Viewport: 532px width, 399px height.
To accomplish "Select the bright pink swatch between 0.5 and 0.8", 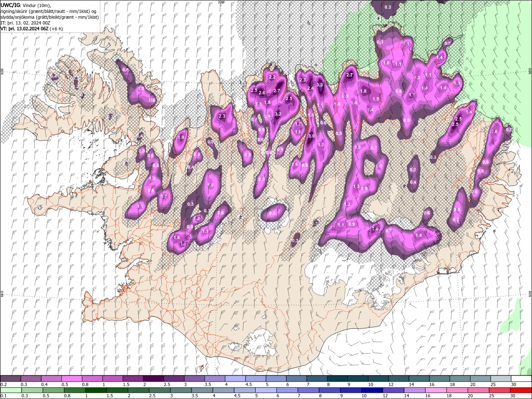I will pos(71,379).
